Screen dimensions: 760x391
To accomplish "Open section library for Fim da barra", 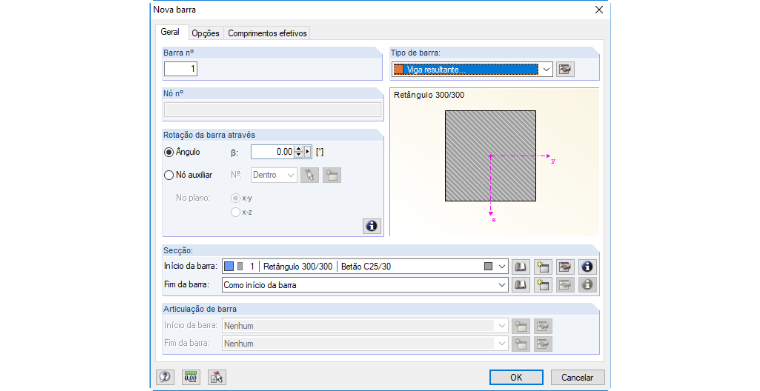I will click(x=521, y=285).
